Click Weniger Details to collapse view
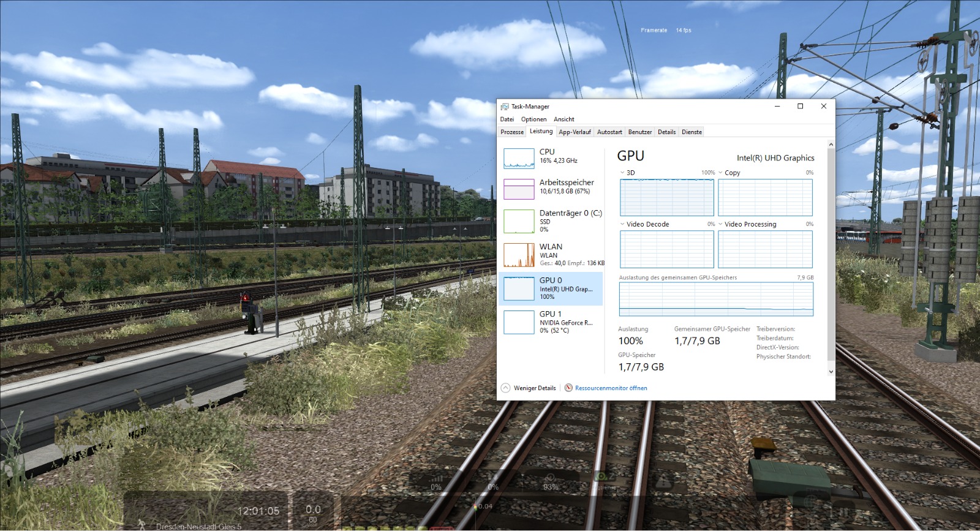 [529, 388]
